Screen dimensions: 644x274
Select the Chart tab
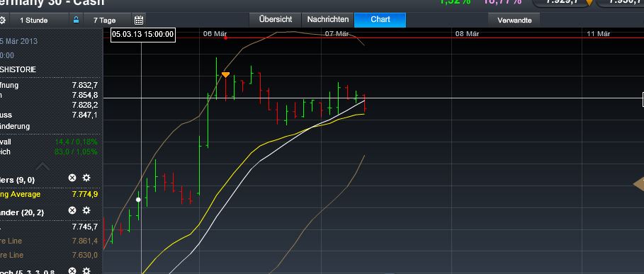[x=380, y=19]
